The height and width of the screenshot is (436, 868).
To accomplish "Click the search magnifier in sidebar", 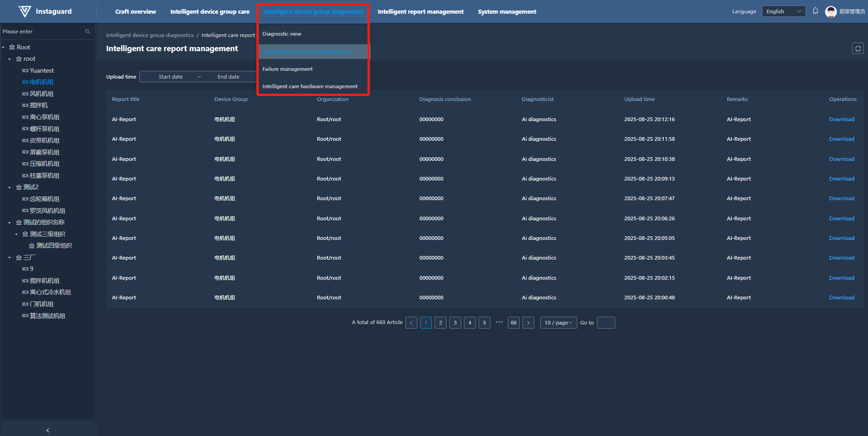I will [x=87, y=32].
